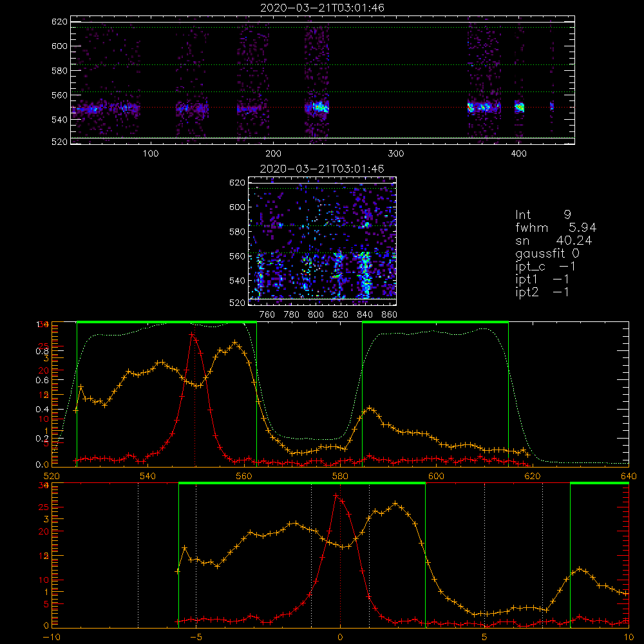Viewport: 644px width, 644px height.
Task: Click the x-axis label 820 on zoomed image
Action: pos(340,315)
